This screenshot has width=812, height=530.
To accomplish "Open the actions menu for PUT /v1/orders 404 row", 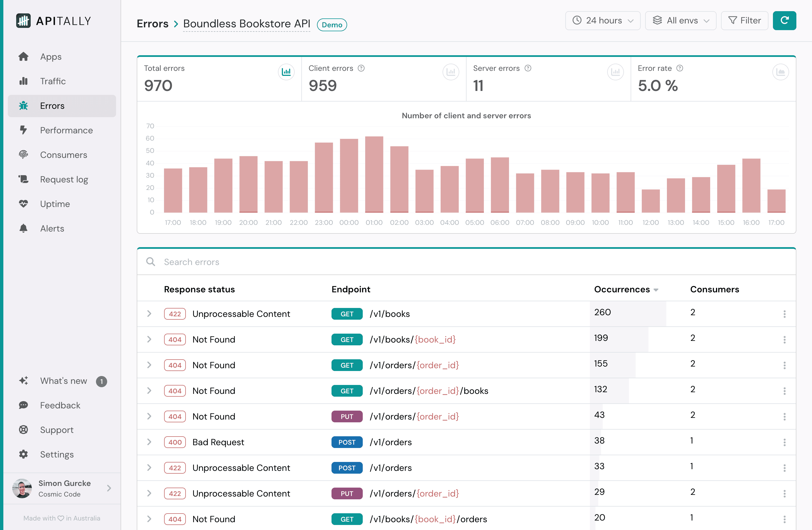I will pos(784,416).
